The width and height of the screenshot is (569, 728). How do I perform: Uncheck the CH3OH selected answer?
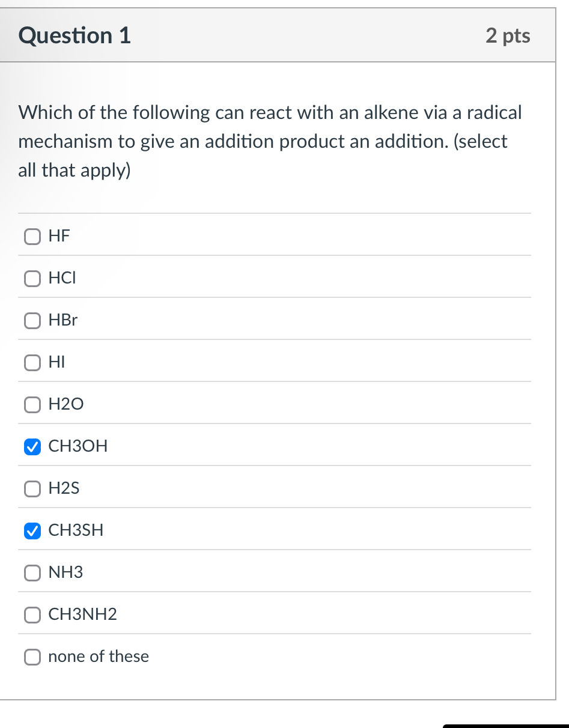(x=32, y=446)
